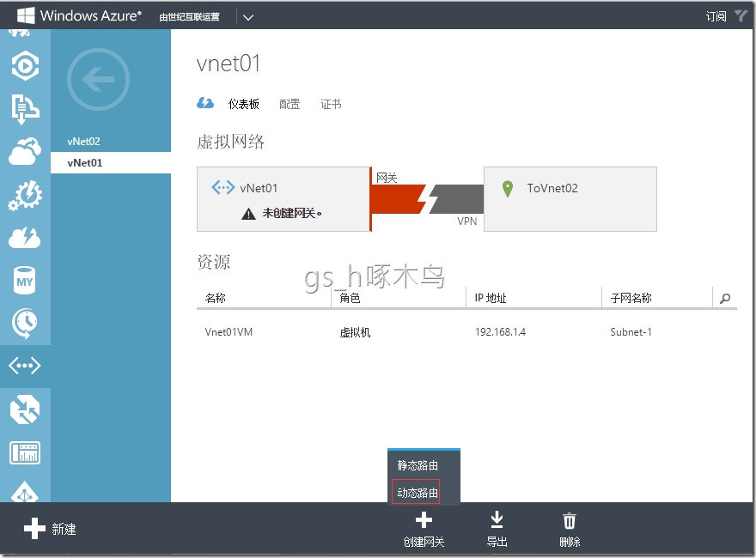Screen dimensions: 756x558
Task: Sort resources by 角色 column
Action: [350, 298]
